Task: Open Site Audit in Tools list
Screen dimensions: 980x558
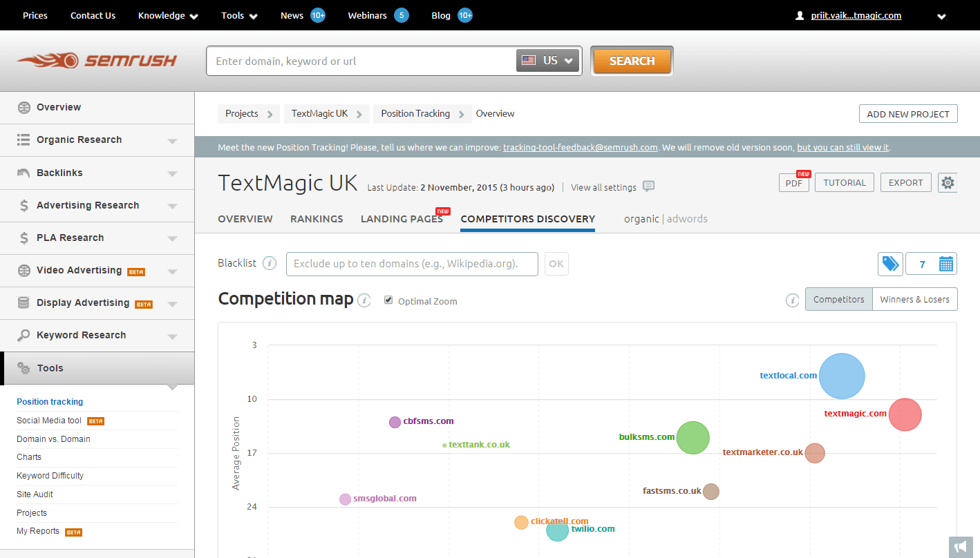Action: click(35, 494)
